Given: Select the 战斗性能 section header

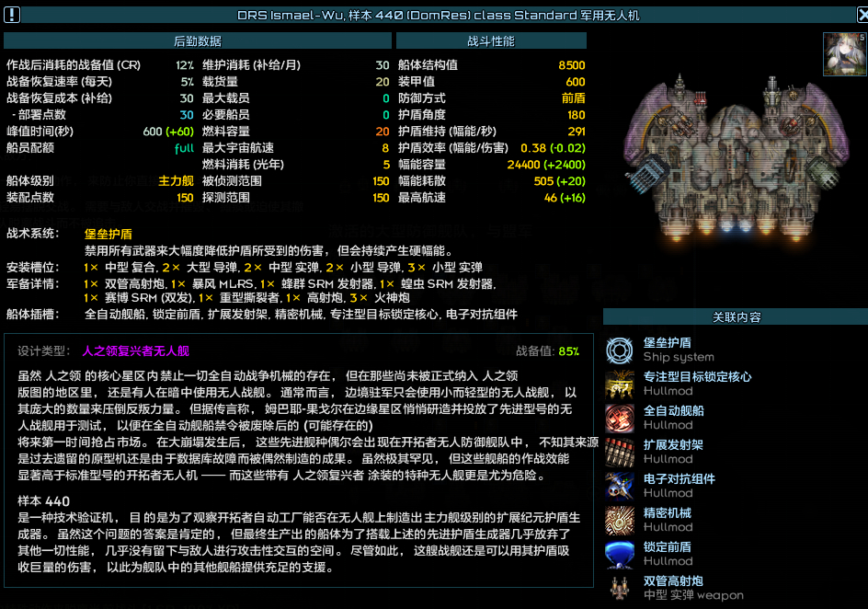Looking at the screenshot, I should coord(491,41).
